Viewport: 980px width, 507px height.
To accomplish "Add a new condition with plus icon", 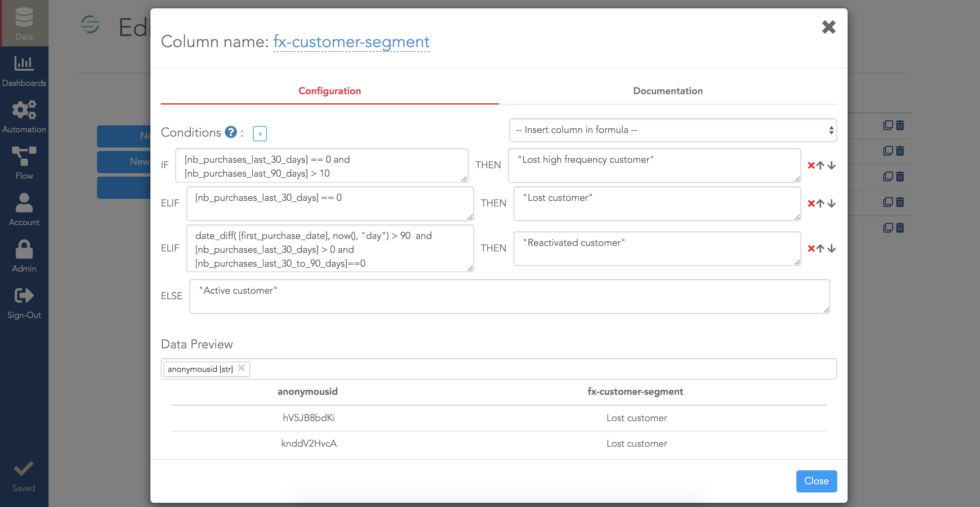I will coord(260,133).
